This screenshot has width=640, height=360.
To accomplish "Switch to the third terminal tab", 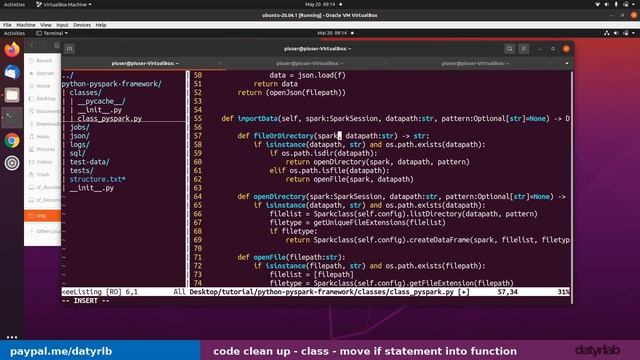I will [475, 63].
